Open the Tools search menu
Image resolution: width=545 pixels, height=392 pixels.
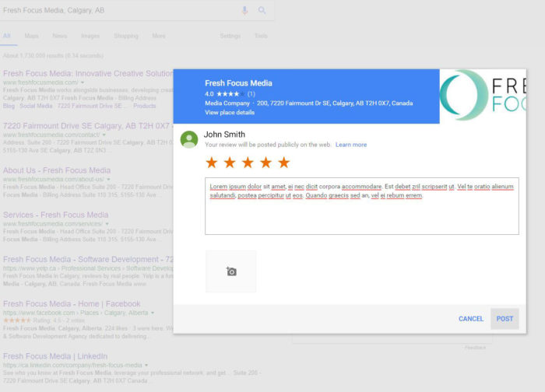point(261,36)
